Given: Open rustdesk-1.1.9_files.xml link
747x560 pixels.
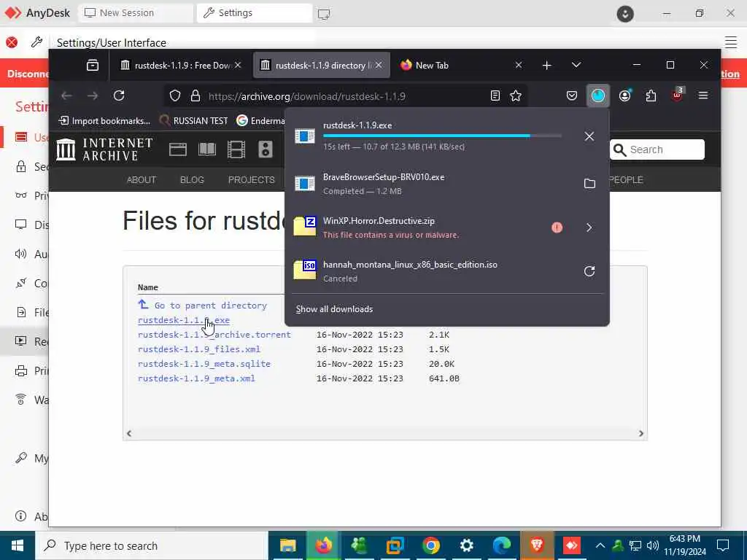Looking at the screenshot, I should pos(199,349).
